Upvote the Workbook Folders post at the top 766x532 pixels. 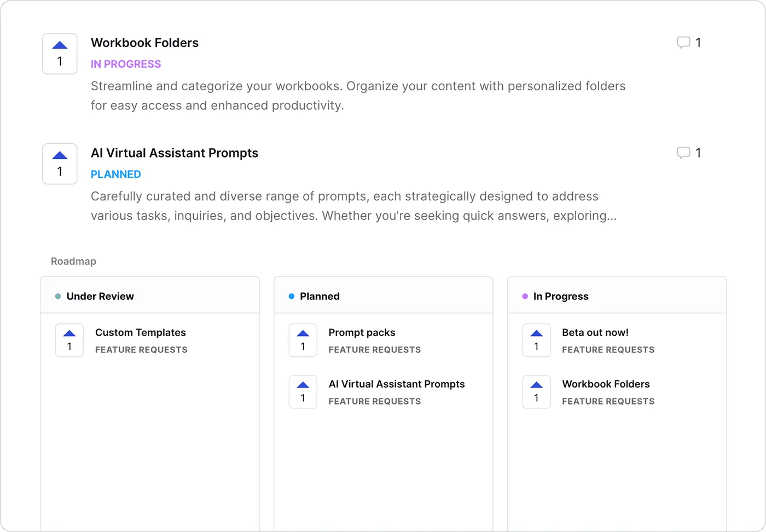pos(60,54)
